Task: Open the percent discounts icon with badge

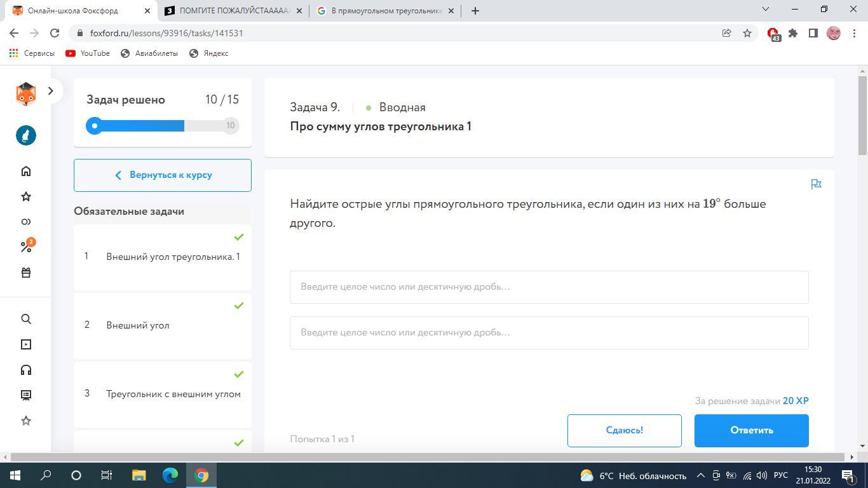Action: coord(27,246)
